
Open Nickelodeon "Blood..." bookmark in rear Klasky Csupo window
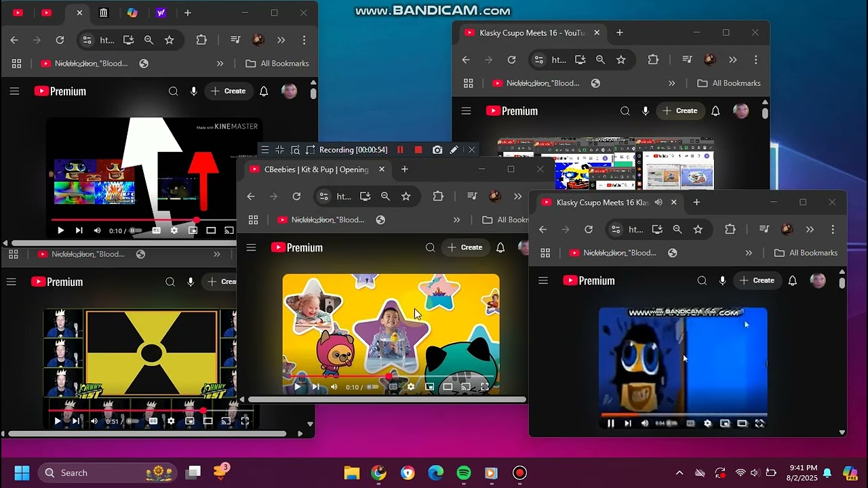[536, 83]
